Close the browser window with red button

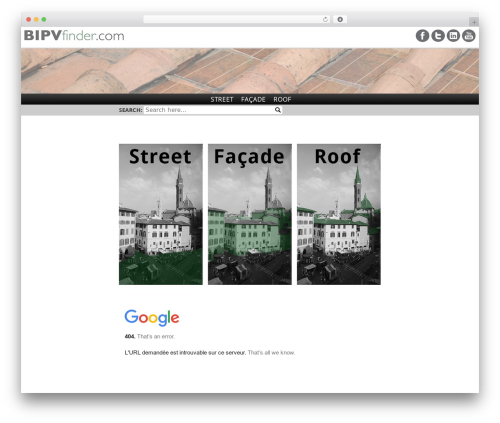(29, 19)
